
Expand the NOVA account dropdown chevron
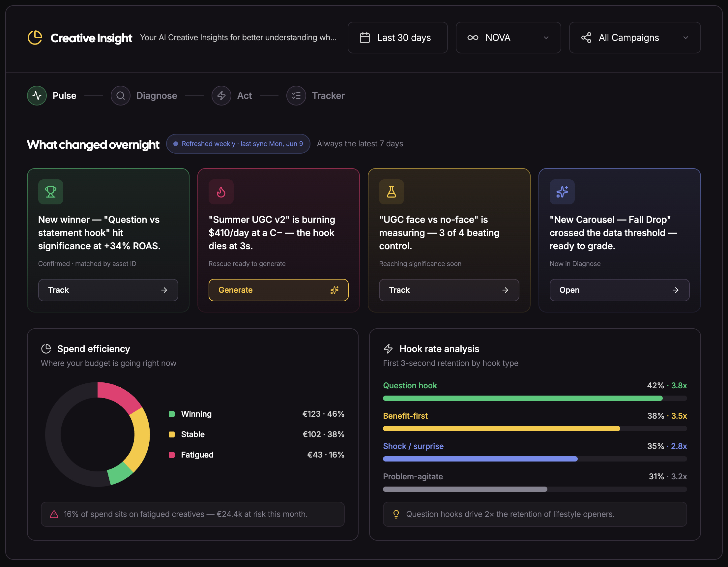pos(546,38)
